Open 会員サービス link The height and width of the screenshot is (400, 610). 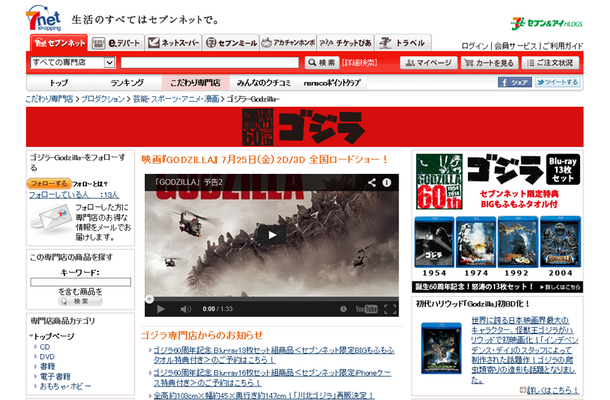[x=515, y=46]
